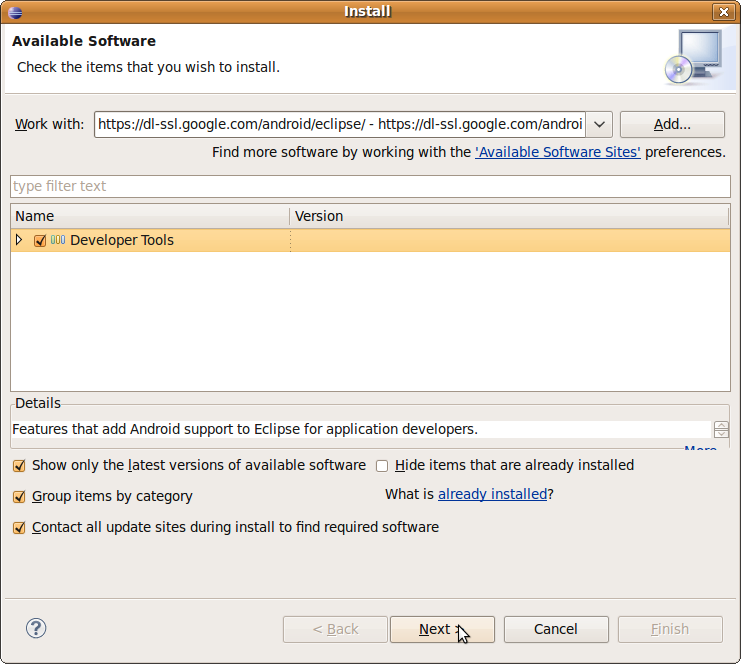This screenshot has width=741, height=664.
Task: Click the Details description text
Action: coord(245,429)
